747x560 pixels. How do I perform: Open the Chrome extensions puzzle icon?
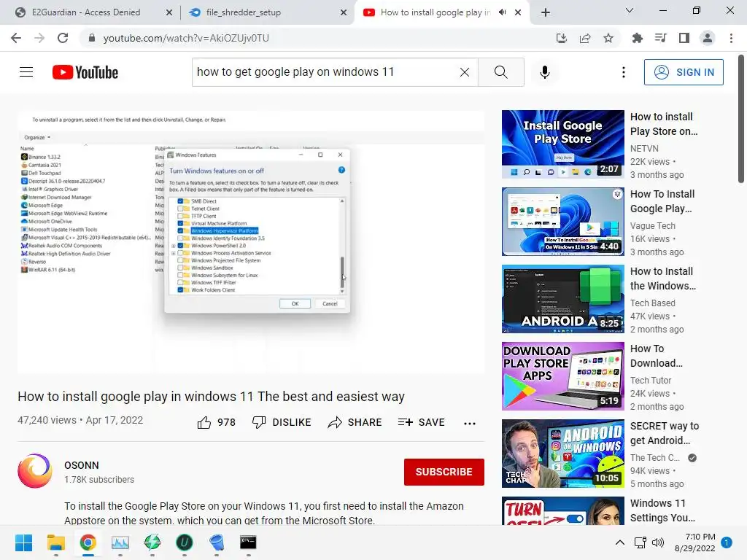[637, 38]
